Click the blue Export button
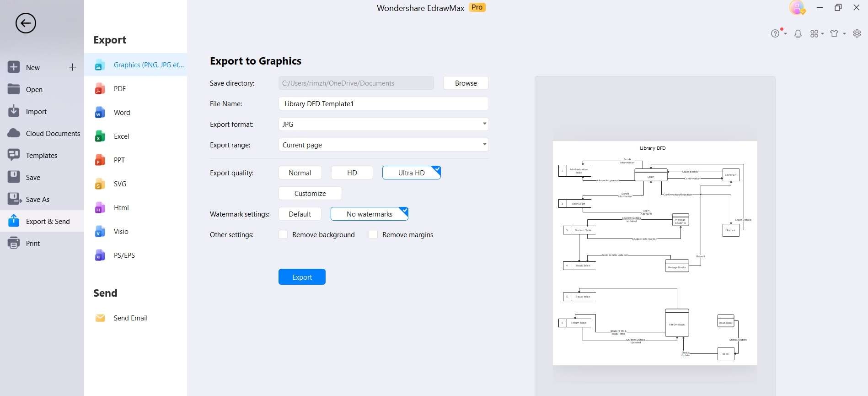Image resolution: width=868 pixels, height=396 pixels. click(302, 277)
